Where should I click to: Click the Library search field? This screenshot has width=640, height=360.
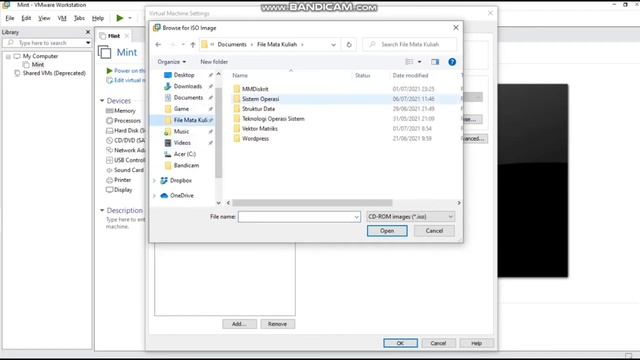point(44,43)
